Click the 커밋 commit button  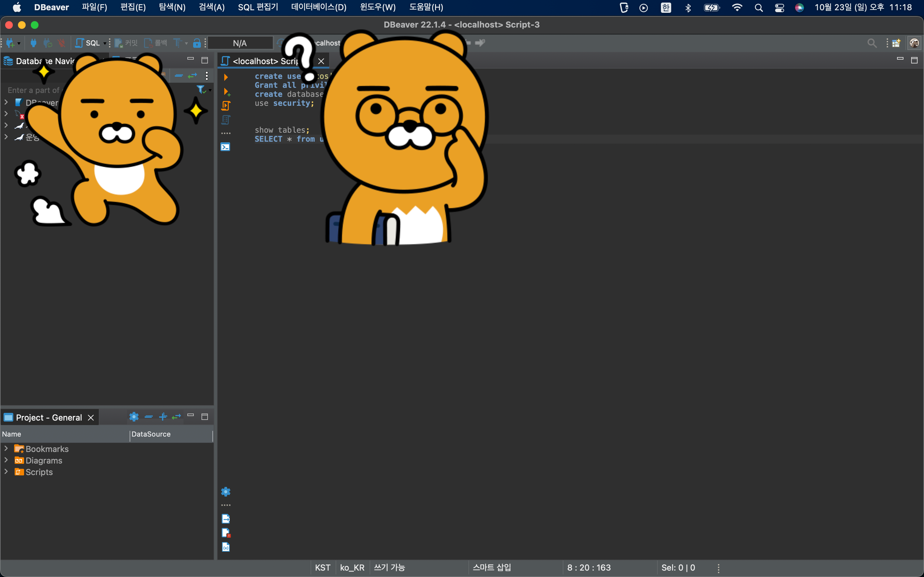click(126, 43)
